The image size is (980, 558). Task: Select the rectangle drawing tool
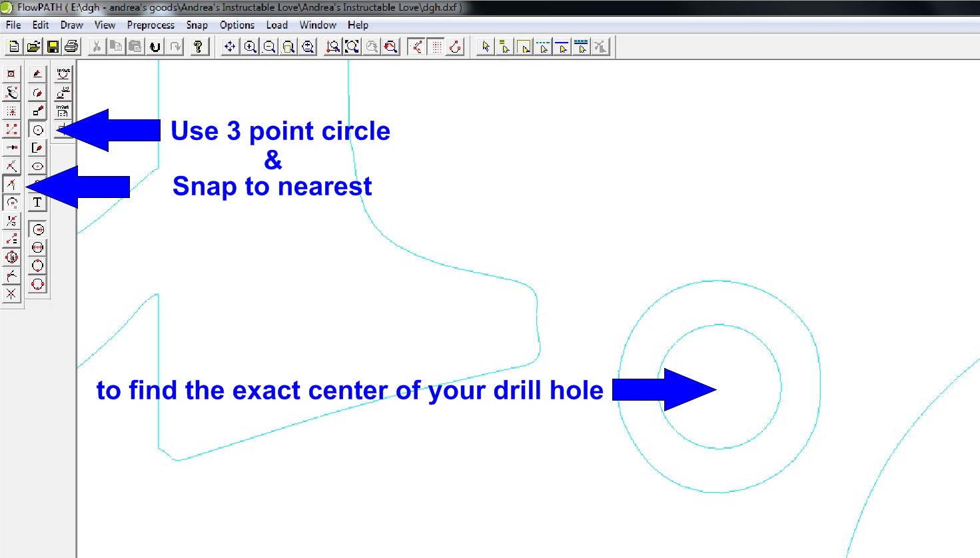37,111
